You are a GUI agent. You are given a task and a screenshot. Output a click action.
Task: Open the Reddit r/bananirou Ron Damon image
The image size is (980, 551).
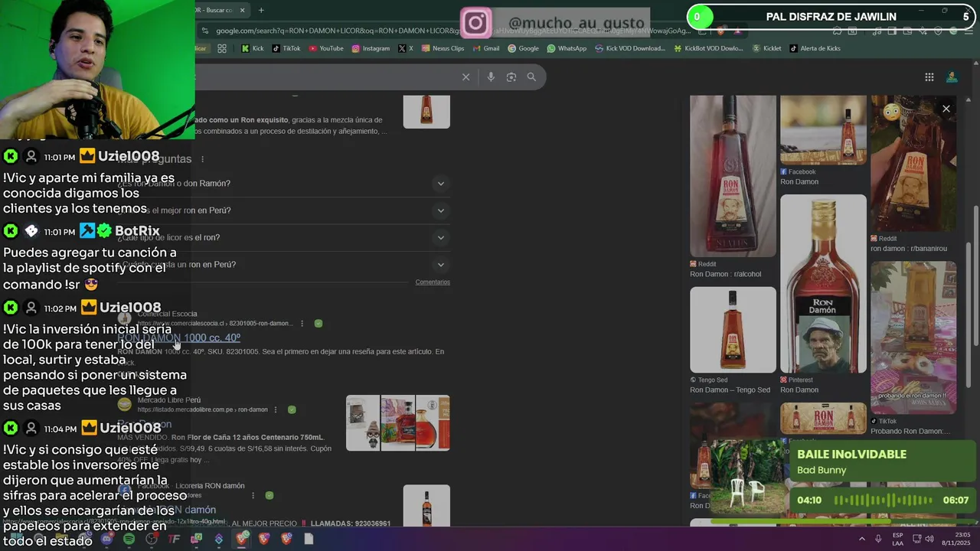(x=913, y=164)
